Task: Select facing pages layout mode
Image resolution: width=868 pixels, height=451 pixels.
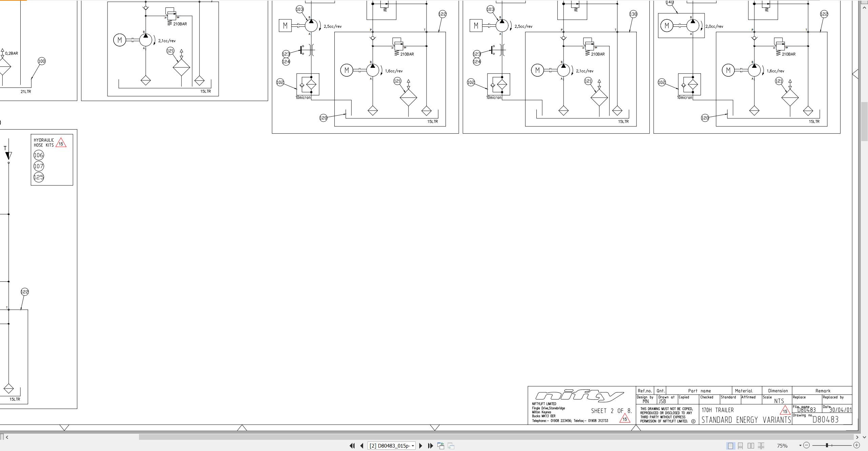Action: click(751, 446)
